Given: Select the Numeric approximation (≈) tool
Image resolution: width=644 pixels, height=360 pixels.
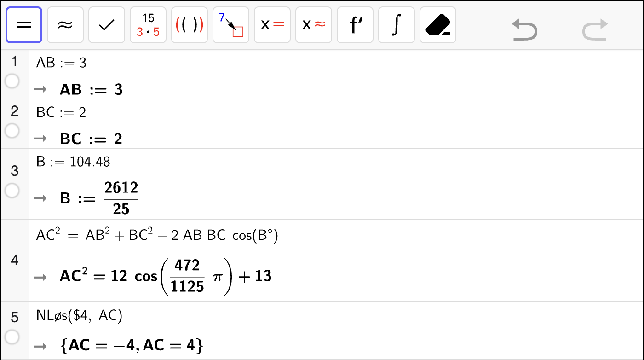Looking at the screenshot, I should click(65, 25).
